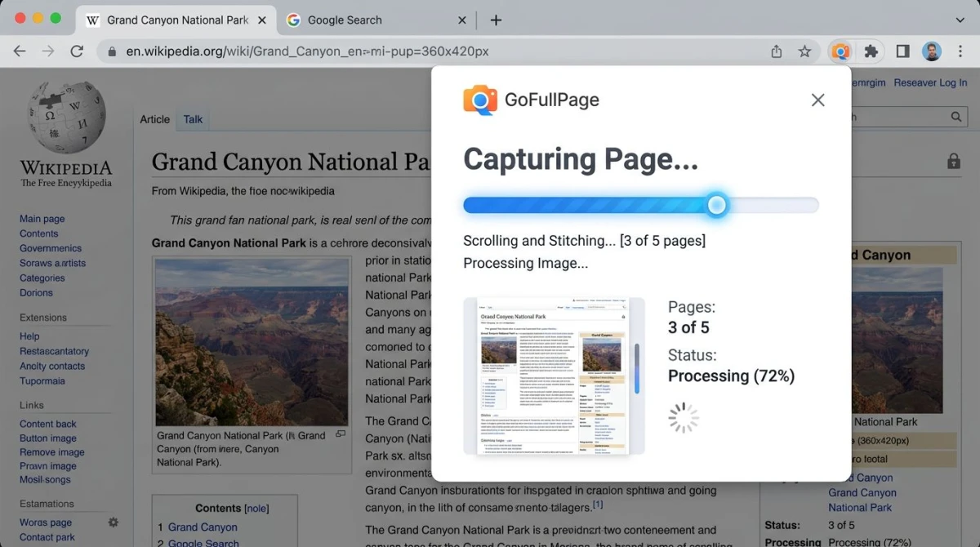
Task: Click 'Scrolling and Stitching... [3 of 5 pages]'
Action: click(584, 241)
